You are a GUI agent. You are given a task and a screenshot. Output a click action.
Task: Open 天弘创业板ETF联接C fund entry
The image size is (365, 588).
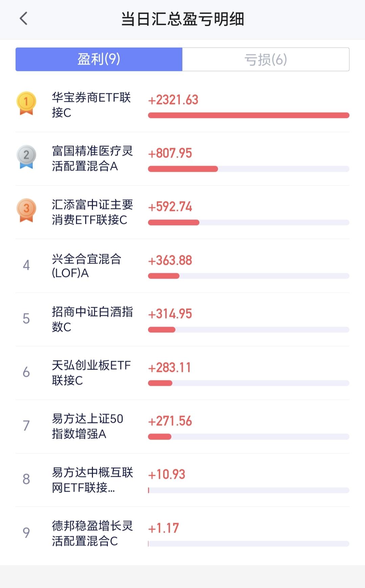pyautogui.click(x=182, y=373)
